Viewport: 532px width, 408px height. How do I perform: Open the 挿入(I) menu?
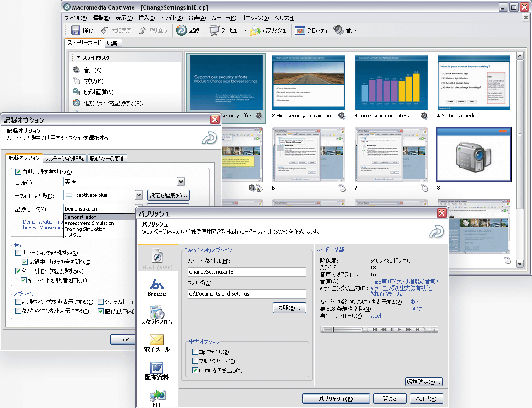146,18
